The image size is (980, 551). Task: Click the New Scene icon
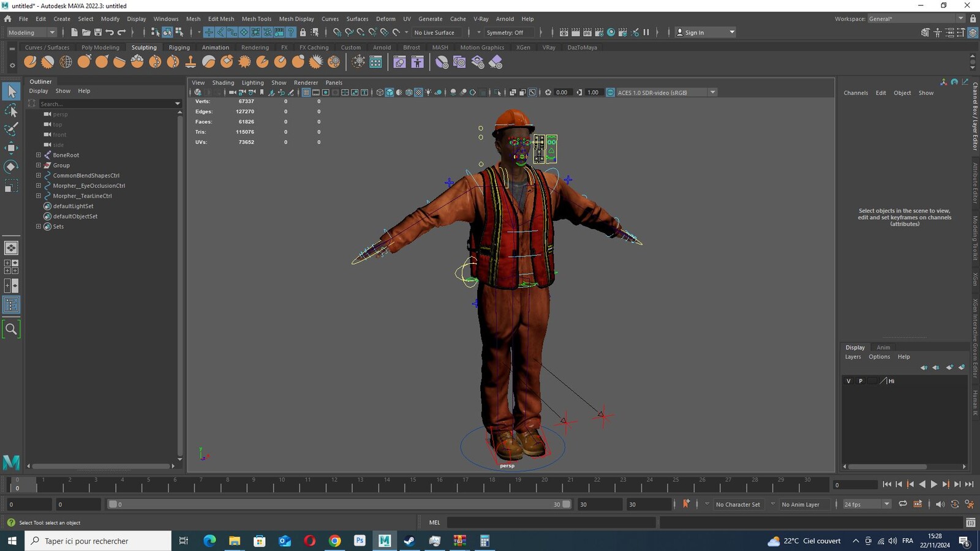tap(74, 32)
